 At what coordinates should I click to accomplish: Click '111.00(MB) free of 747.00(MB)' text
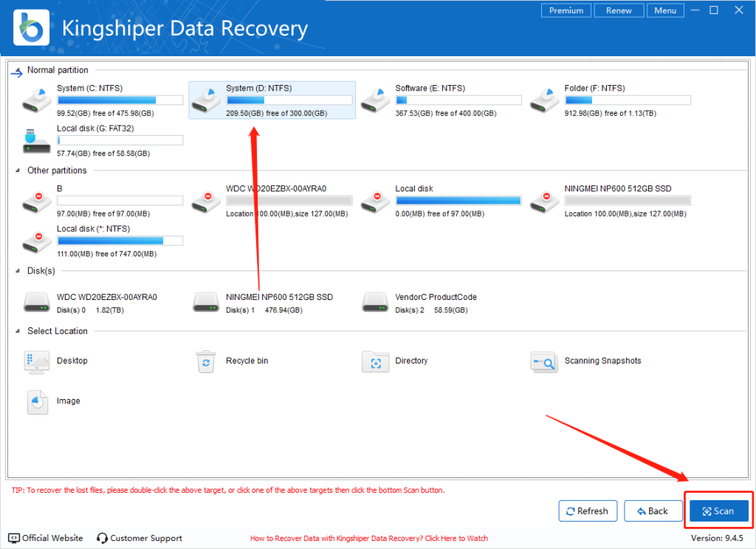[x=106, y=253]
